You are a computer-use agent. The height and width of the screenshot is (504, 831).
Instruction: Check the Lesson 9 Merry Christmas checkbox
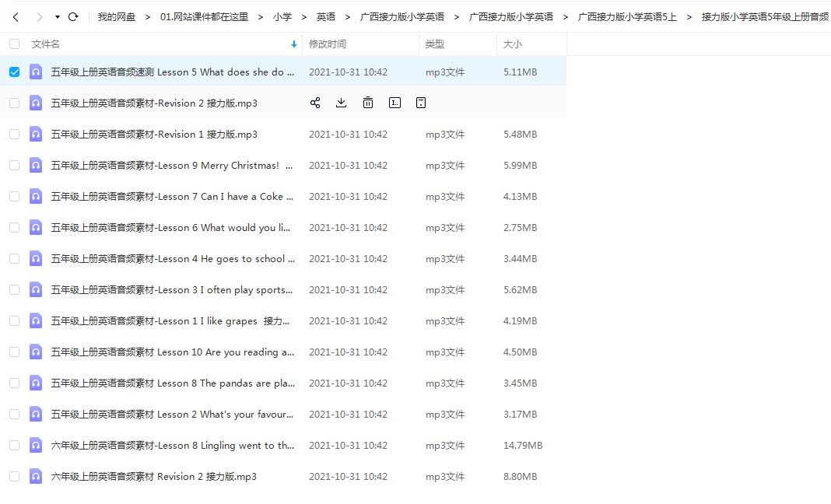click(x=14, y=166)
